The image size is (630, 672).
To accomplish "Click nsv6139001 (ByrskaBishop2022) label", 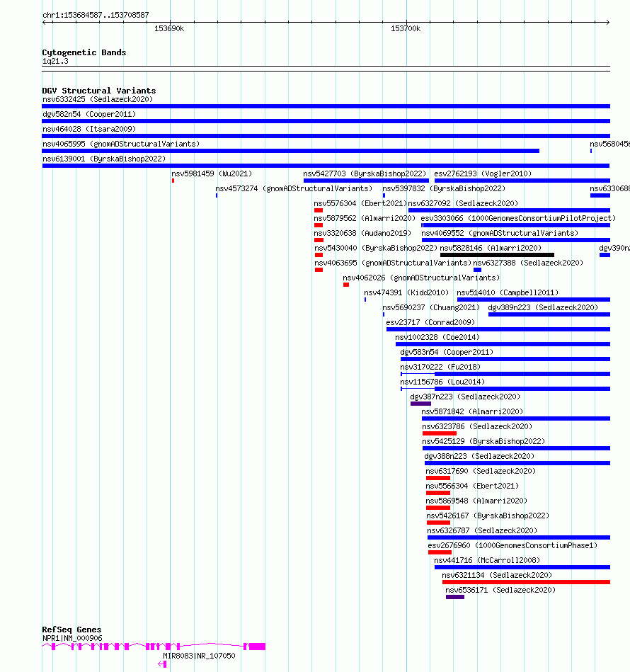I will 104,159.
